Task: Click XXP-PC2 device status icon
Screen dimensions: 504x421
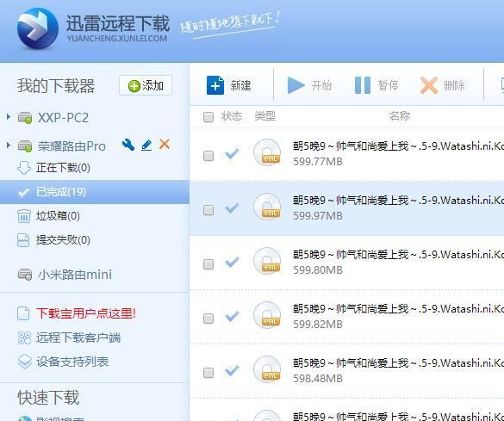Action: click(x=25, y=118)
